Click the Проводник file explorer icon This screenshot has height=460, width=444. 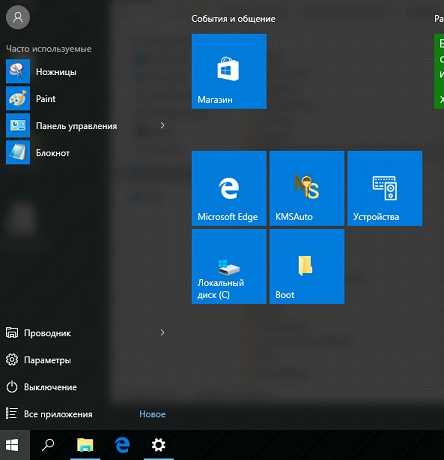point(12,333)
